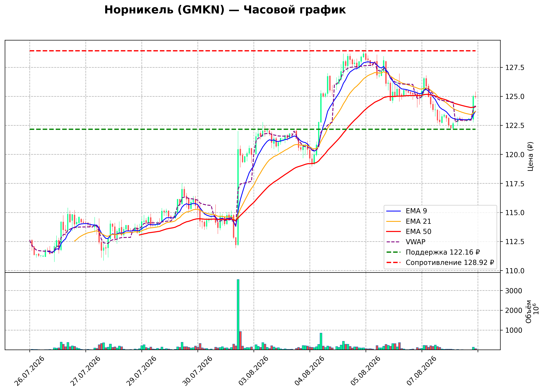Image resolution: width=545 pixels, height=392 pixels.
Task: Click price axis value 127.5
Action: 515,67
